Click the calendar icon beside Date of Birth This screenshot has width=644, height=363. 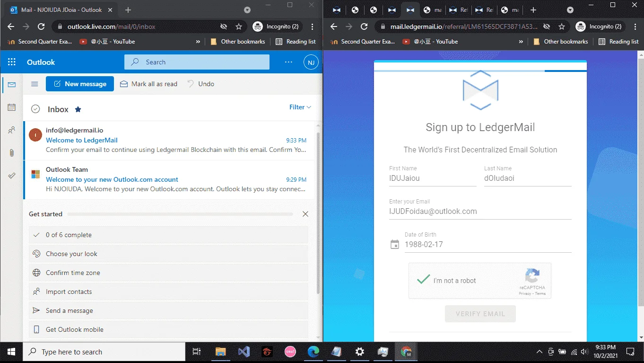point(394,244)
